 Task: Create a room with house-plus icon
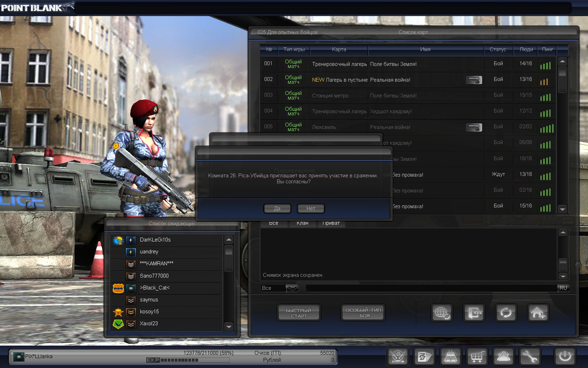pyautogui.click(x=538, y=313)
